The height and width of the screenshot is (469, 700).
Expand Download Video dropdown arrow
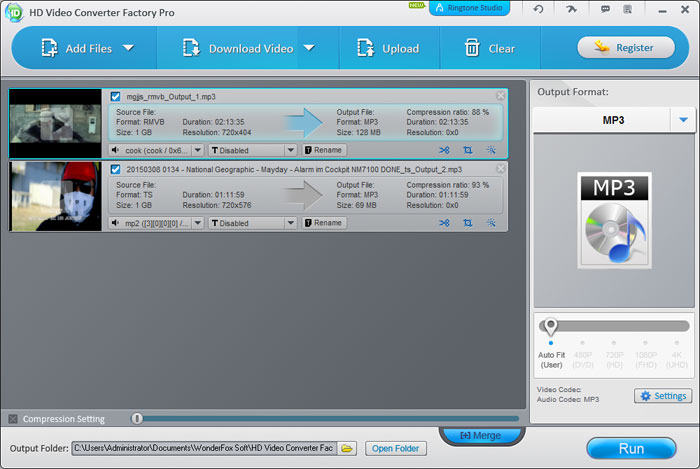[x=309, y=48]
